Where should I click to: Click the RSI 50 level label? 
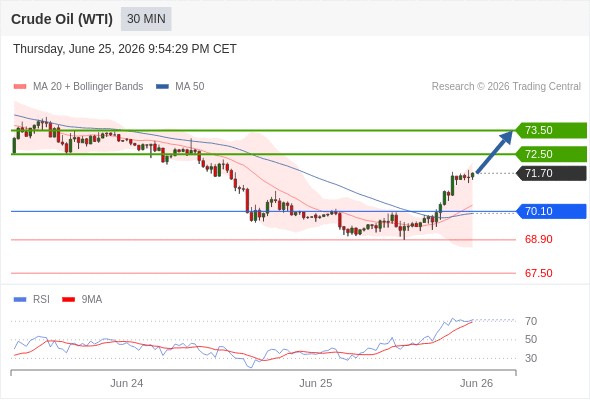[x=531, y=339]
